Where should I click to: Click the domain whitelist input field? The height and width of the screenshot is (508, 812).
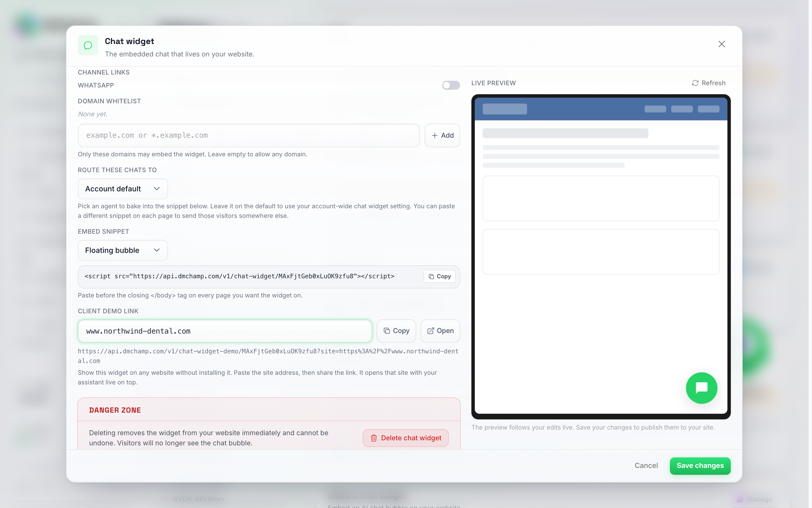(x=249, y=135)
